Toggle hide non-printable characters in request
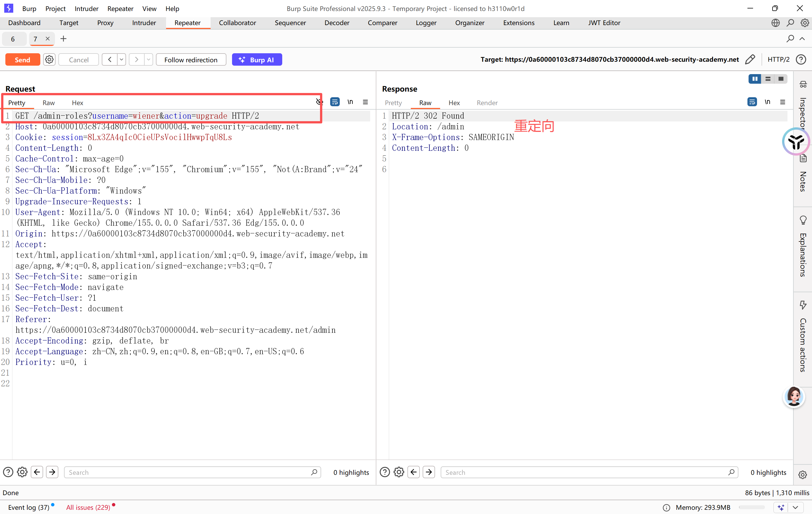 319,102
